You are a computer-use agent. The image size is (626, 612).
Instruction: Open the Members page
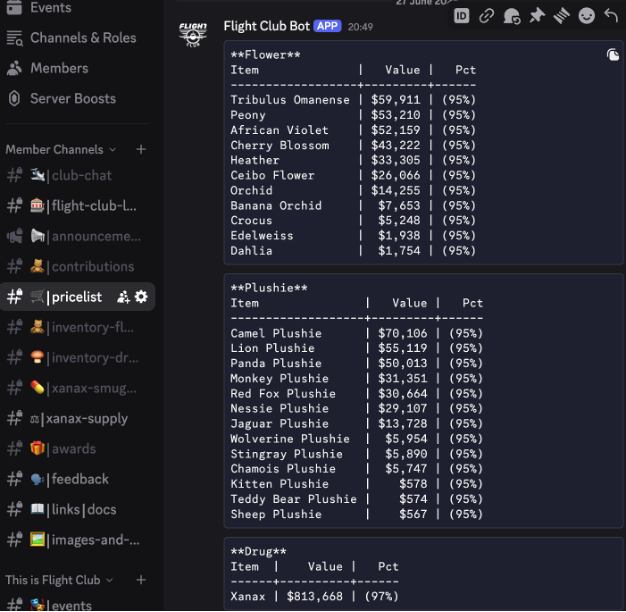point(59,68)
